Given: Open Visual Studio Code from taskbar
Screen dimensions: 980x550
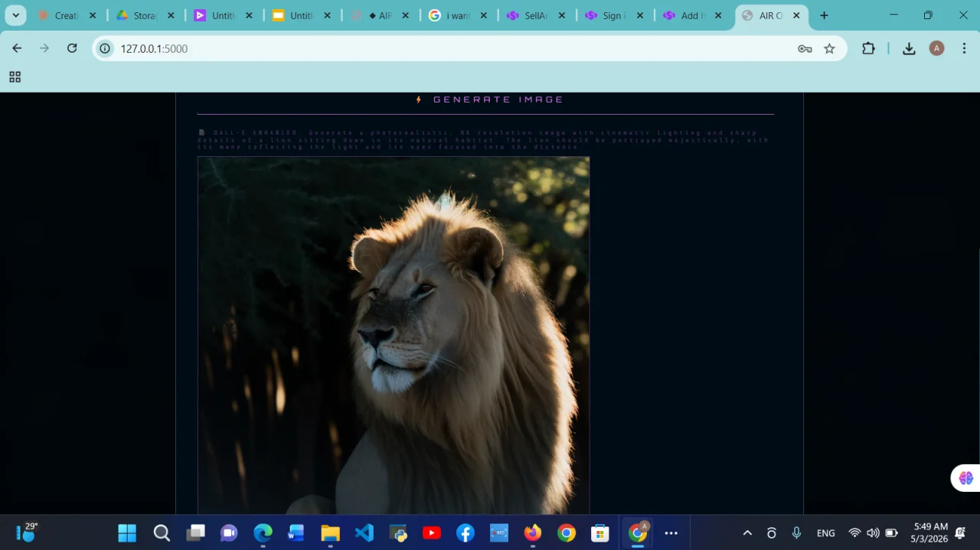Looking at the screenshot, I should click(x=364, y=533).
